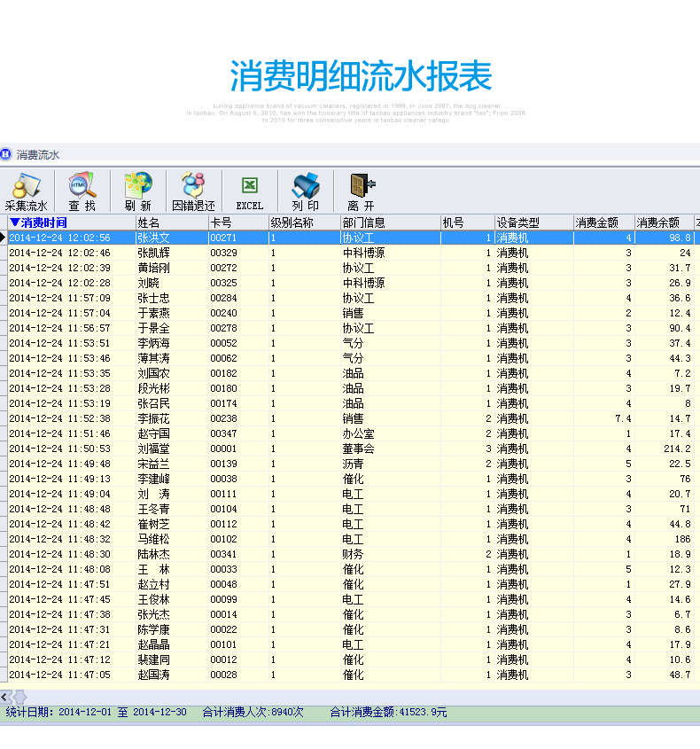Refresh the list with 刷新 icon
Image resolution: width=700 pixels, height=749 pixels.
[x=137, y=190]
